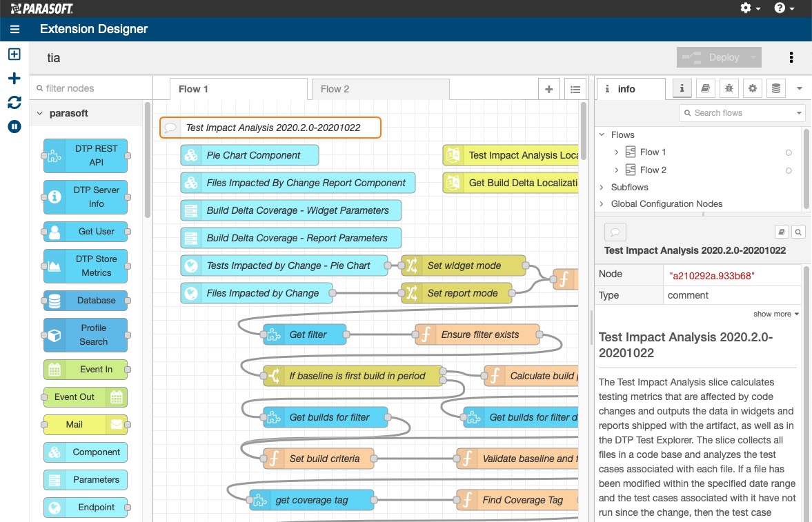Viewport: 812px width, 522px height.
Task: Open the list of flows button
Action: 575,89
